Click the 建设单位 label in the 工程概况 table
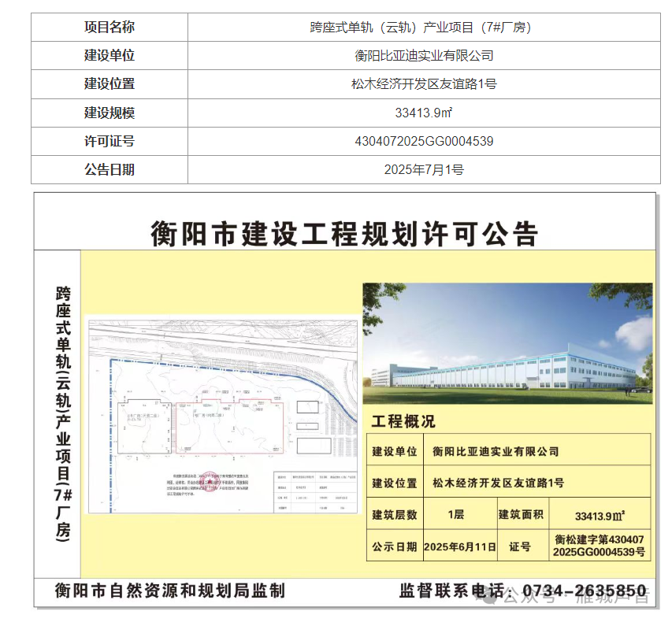Image resolution: width=672 pixels, height=622 pixels. click(395, 451)
